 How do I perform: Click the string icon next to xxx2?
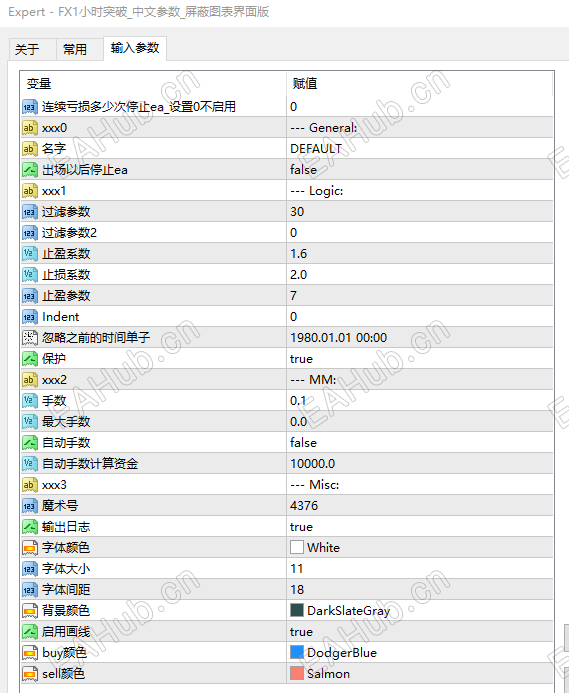pyautogui.click(x=30, y=380)
